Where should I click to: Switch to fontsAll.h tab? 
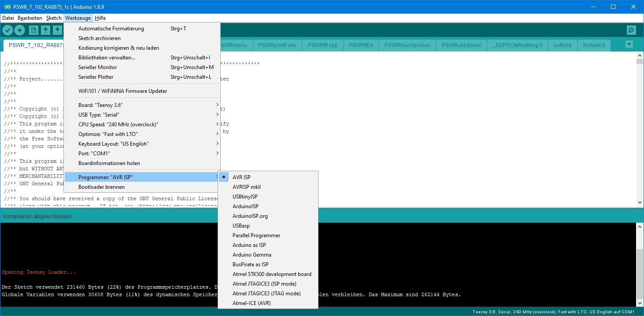(594, 45)
